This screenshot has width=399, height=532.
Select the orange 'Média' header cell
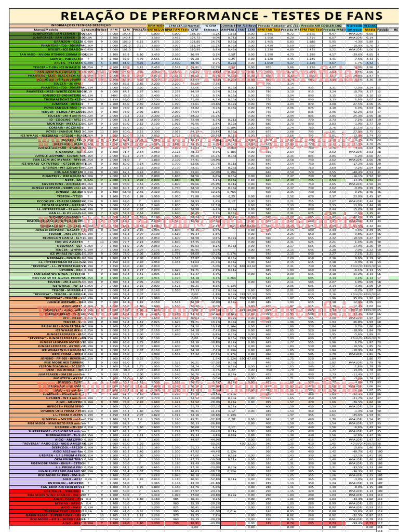click(x=370, y=30)
